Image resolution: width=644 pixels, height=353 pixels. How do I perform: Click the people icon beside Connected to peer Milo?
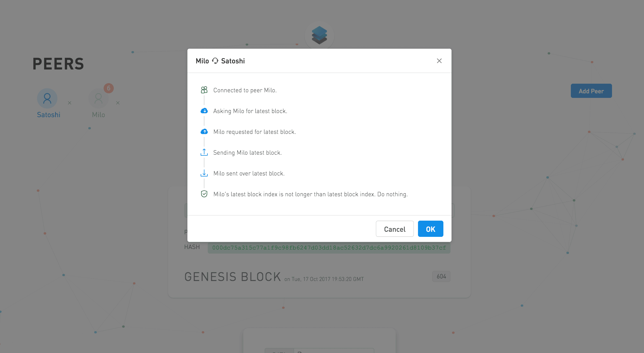[204, 90]
